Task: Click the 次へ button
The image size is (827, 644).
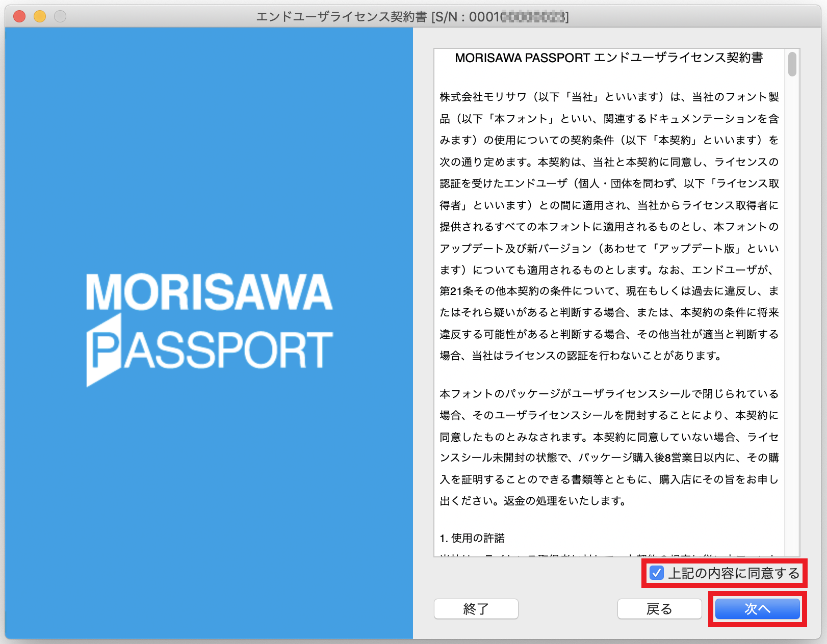Action: click(757, 609)
